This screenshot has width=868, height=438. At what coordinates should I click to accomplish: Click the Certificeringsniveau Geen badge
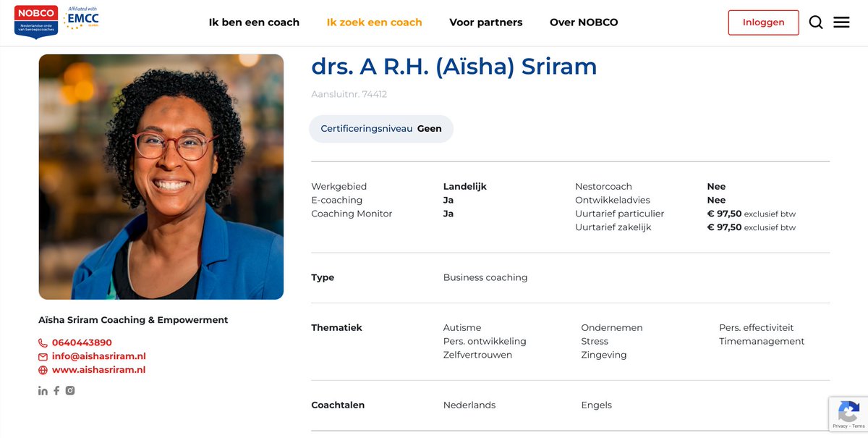point(381,129)
